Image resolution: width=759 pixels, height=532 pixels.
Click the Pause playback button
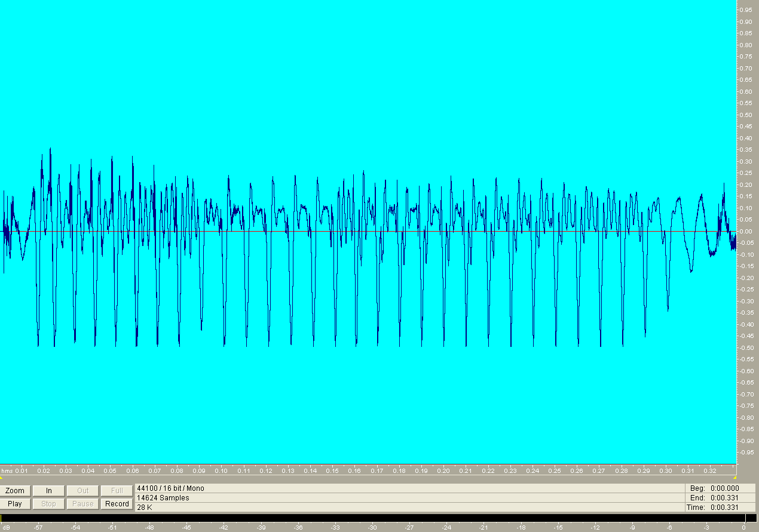coord(83,503)
